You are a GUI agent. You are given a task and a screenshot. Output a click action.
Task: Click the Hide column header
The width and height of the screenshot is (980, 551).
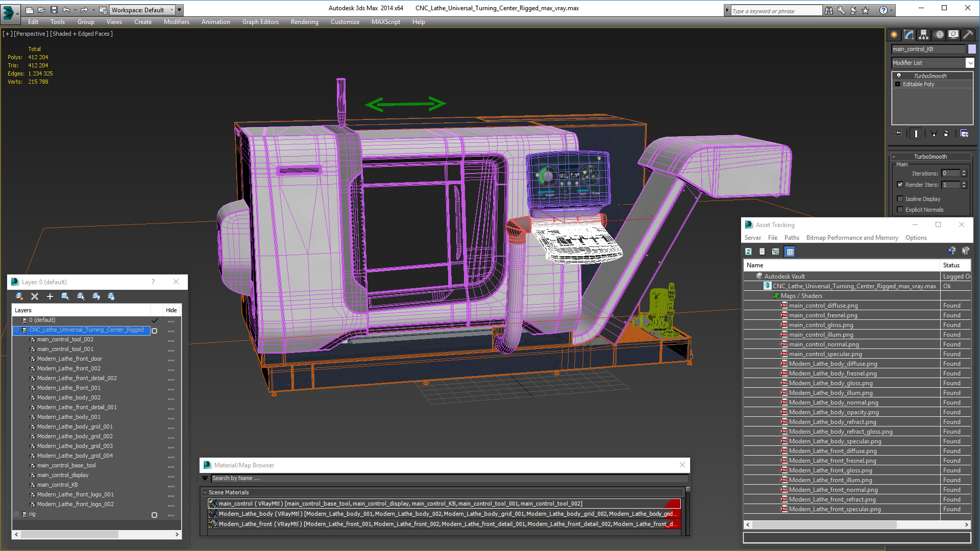click(x=171, y=310)
